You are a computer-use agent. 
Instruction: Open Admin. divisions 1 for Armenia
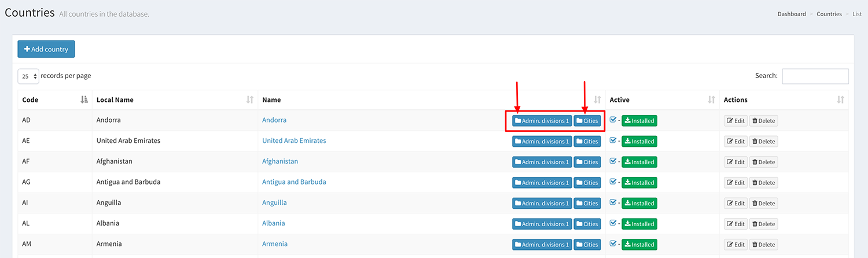(542, 245)
